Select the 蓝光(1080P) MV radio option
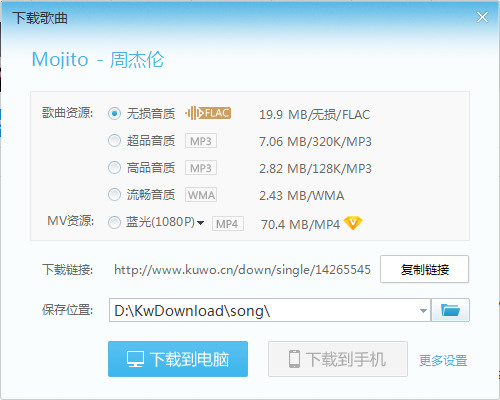The height and width of the screenshot is (400, 500). 114,223
